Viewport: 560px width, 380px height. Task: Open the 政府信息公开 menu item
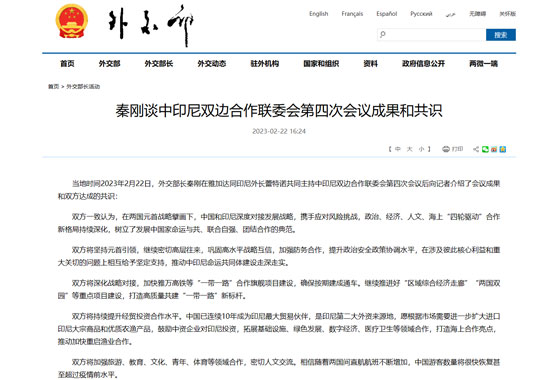[x=423, y=64]
